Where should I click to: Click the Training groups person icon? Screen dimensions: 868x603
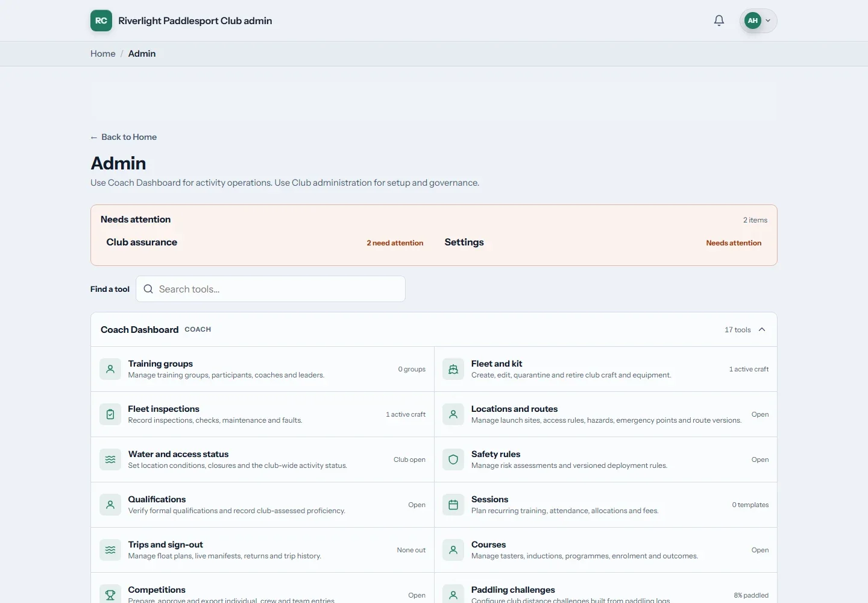pos(110,369)
